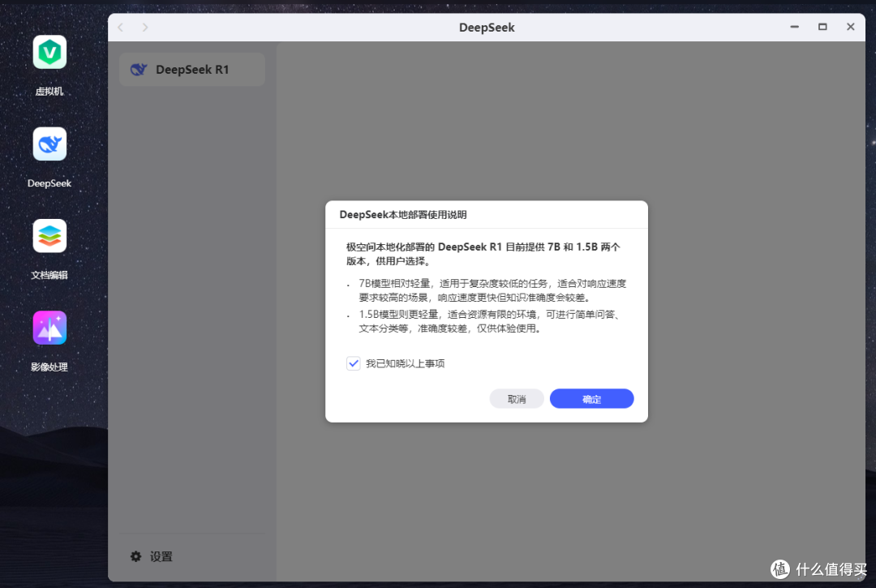Click the dialog title DeepSeek本地部署使用说明
Screen dimensions: 876x588
click(403, 215)
